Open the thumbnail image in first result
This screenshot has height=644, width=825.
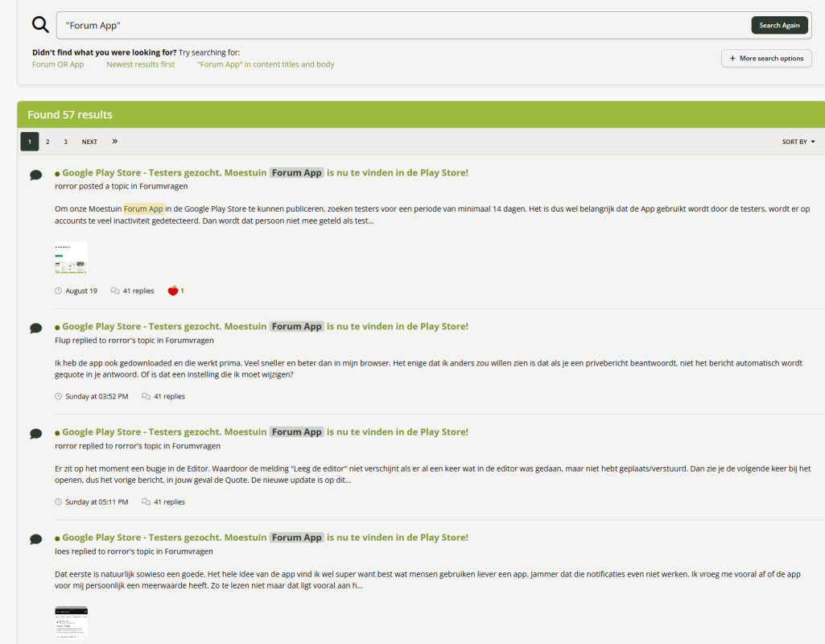tap(71, 258)
